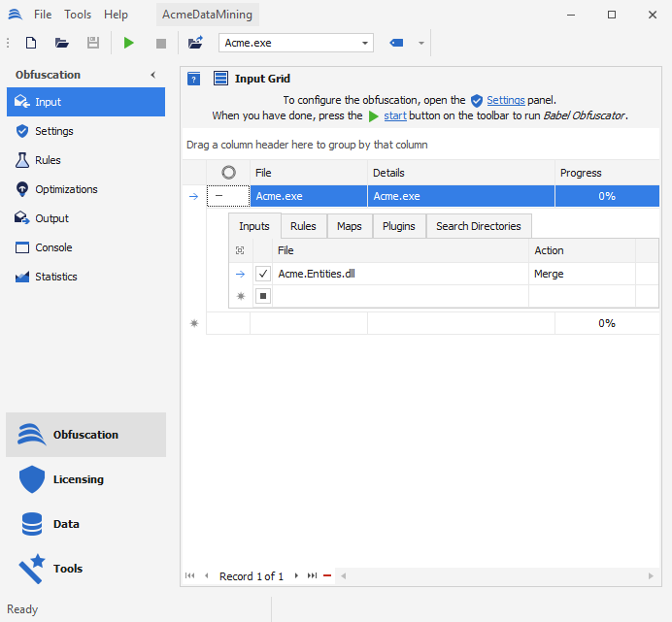Open project using the folder toolbar icon

pos(62,43)
